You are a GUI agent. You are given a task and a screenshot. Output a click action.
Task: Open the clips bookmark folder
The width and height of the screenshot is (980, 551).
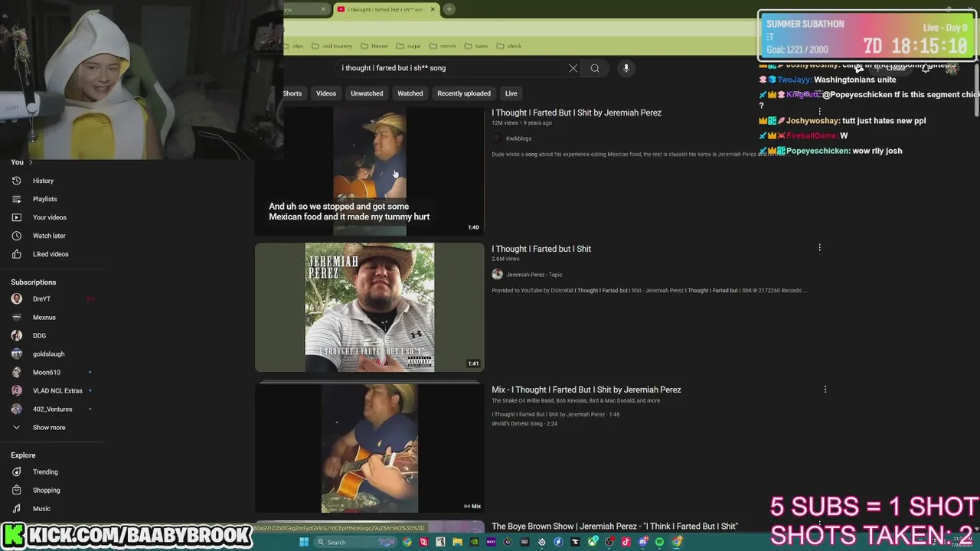coord(293,46)
